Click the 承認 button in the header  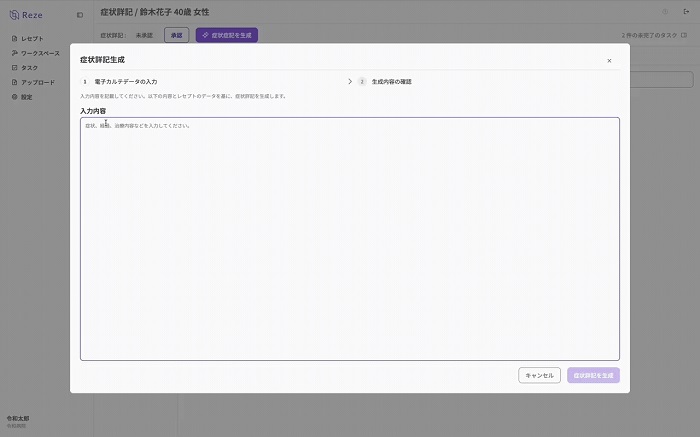tap(176, 35)
